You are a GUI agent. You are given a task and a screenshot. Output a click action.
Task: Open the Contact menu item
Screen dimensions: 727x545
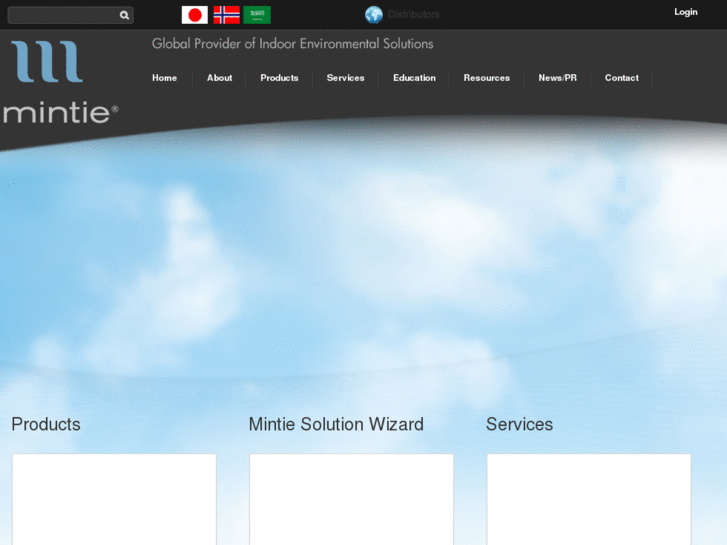[x=622, y=78]
